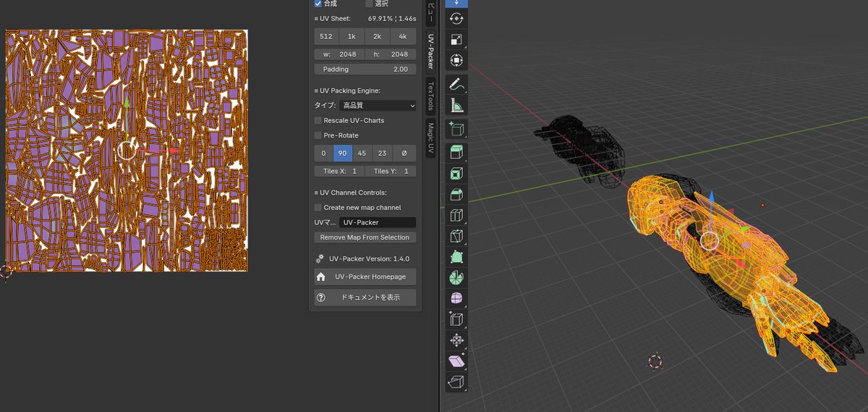The image size is (868, 412).
Task: Click the UV Channel Controls section header
Action: pyautogui.click(x=350, y=193)
